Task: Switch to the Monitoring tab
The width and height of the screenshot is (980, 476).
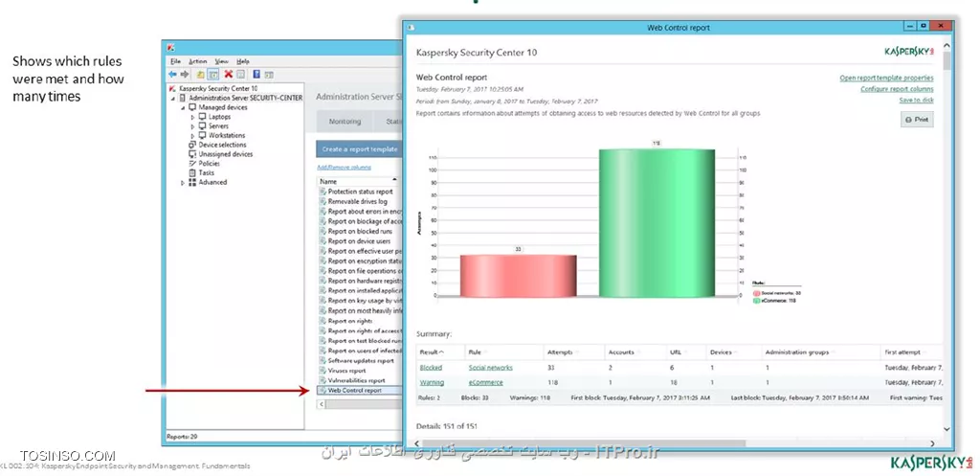Action: click(345, 122)
